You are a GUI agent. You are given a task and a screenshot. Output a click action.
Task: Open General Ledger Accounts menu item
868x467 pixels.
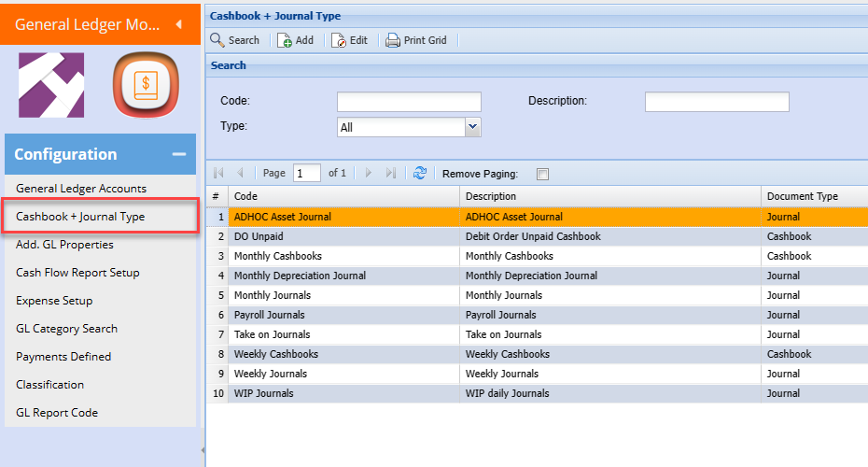81,189
